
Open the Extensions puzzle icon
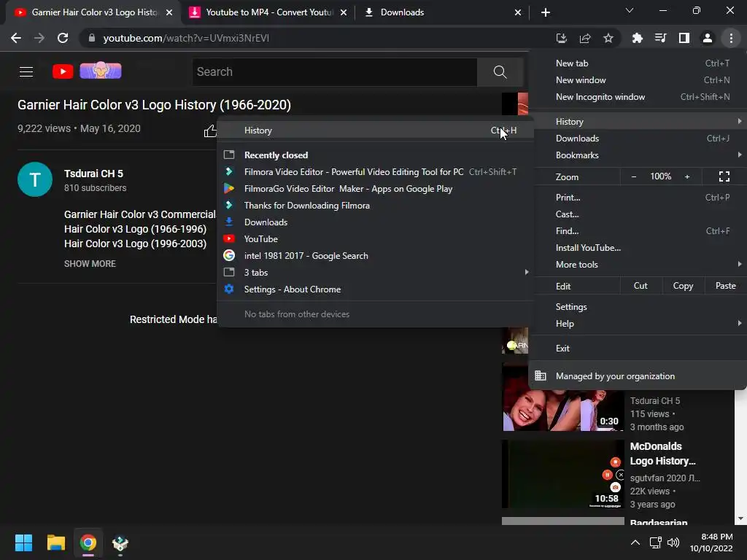coord(637,38)
